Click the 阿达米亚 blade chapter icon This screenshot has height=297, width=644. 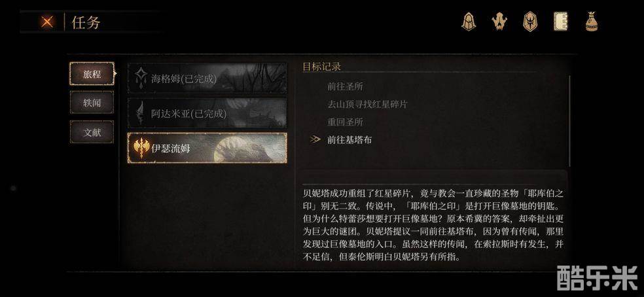point(142,113)
